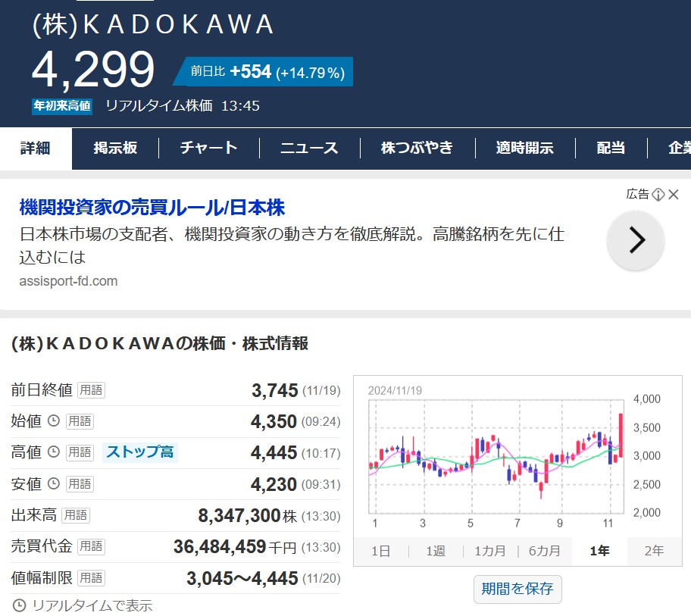Click the clock icon next to 安値
Image resolution: width=691 pixels, height=616 pixels.
(53, 484)
